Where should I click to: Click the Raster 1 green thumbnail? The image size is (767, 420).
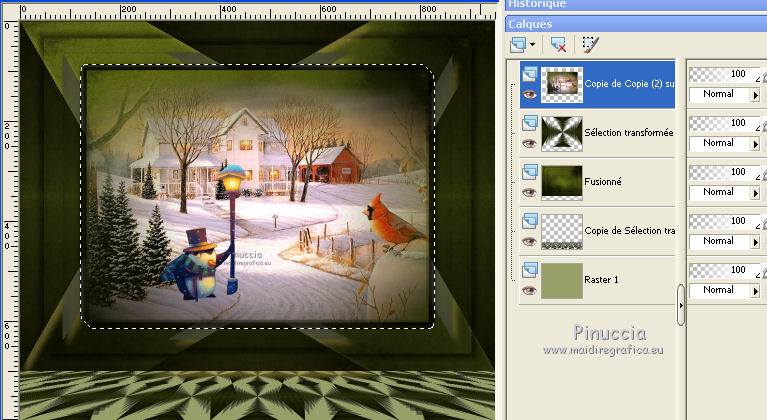[562, 280]
